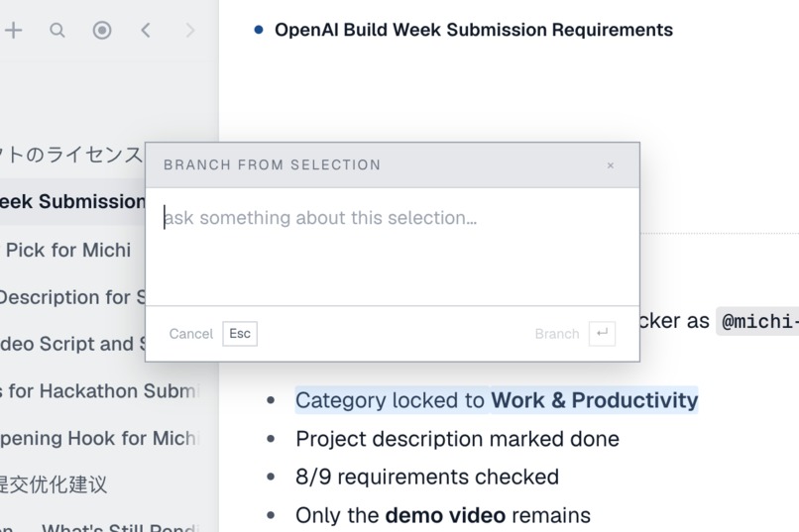The width and height of the screenshot is (799, 532).
Task: Click the '@michi' code mention
Action: pyautogui.click(x=757, y=321)
